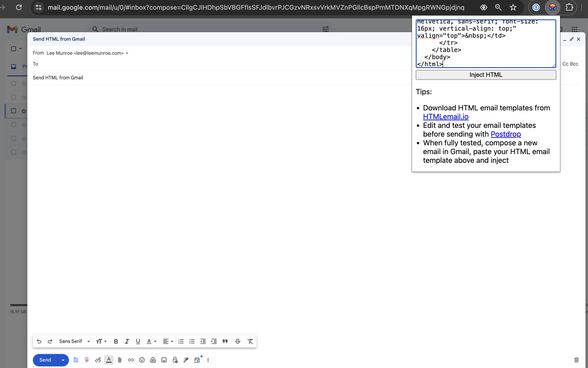Toggle strikethrough formatting
Image resolution: width=588 pixels, height=368 pixels.
click(x=237, y=341)
